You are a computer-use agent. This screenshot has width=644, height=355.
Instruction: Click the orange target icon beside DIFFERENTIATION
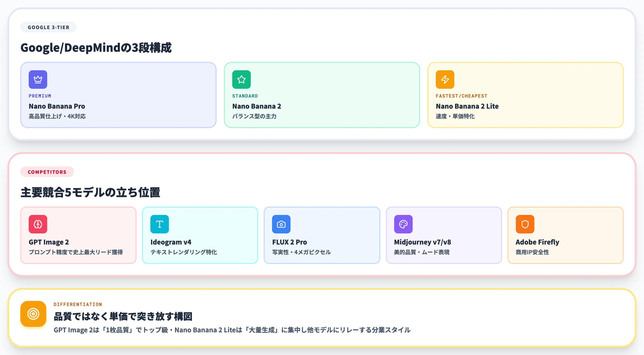pyautogui.click(x=33, y=314)
